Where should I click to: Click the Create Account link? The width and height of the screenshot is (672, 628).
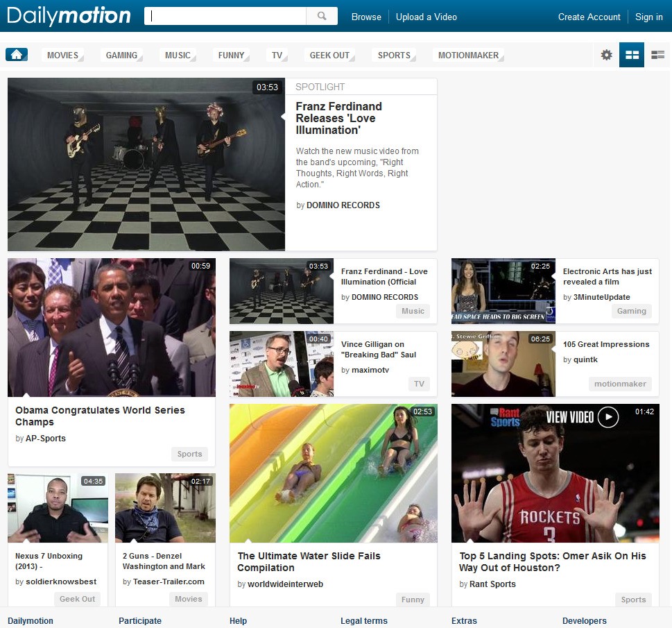tap(589, 17)
